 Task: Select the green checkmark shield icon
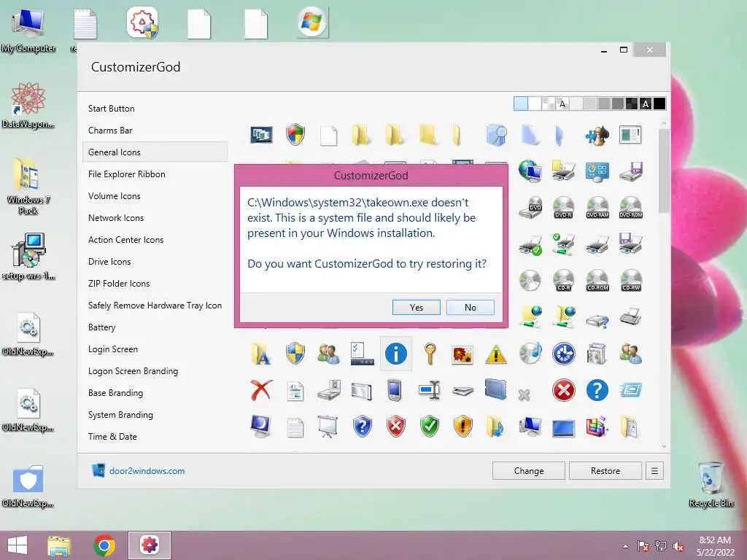(x=429, y=426)
